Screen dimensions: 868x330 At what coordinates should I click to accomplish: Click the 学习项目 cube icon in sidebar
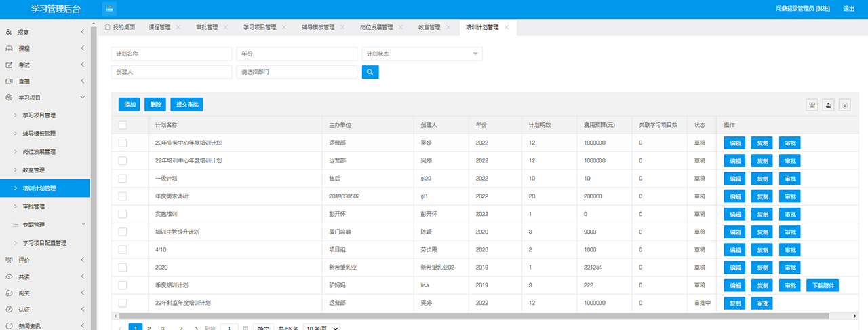(9, 97)
